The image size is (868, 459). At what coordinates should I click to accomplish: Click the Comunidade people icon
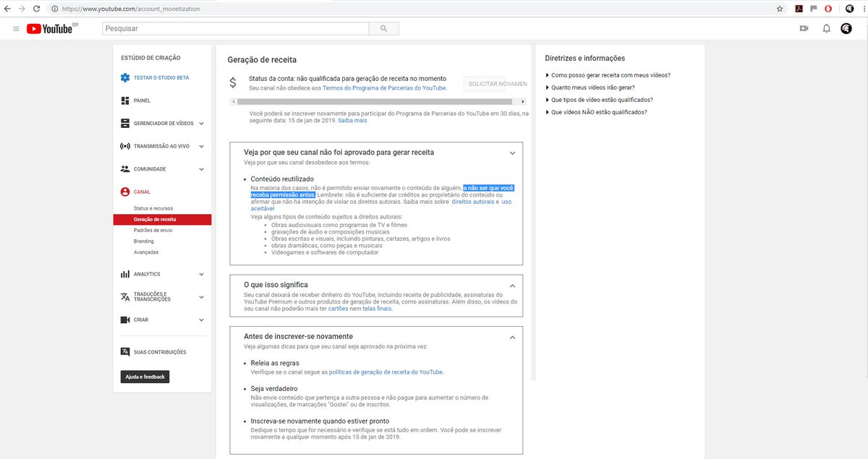coord(125,169)
